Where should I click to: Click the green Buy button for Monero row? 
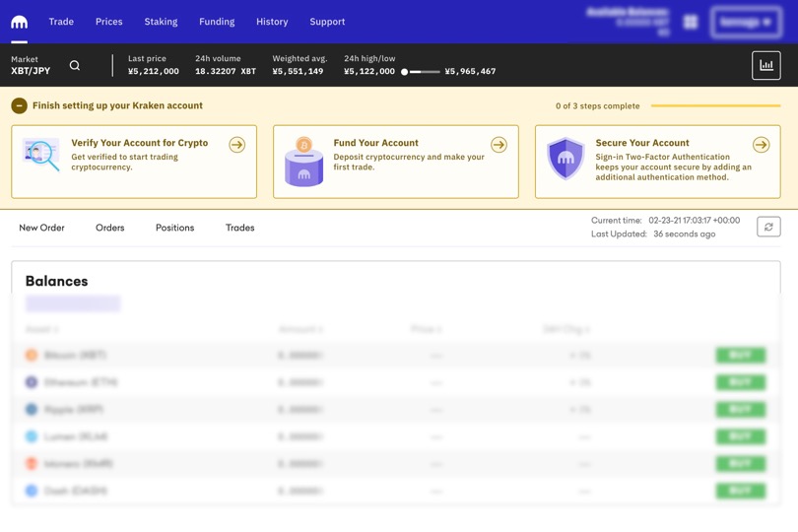point(741,463)
